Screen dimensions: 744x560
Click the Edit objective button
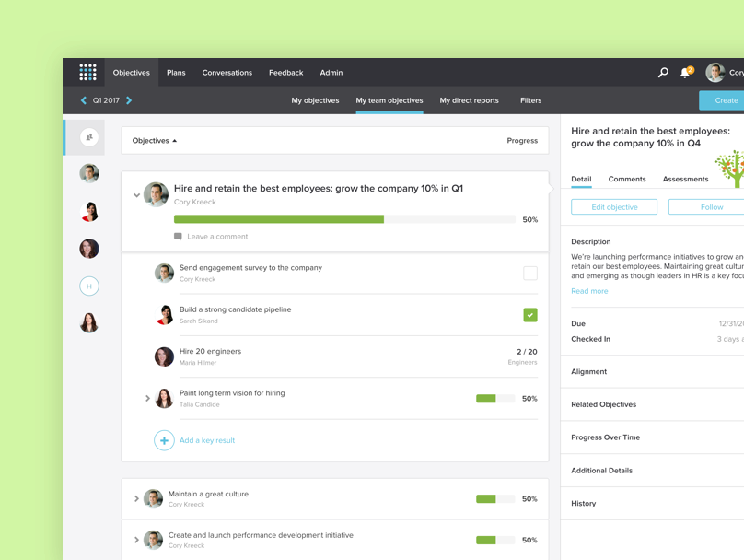pos(614,207)
